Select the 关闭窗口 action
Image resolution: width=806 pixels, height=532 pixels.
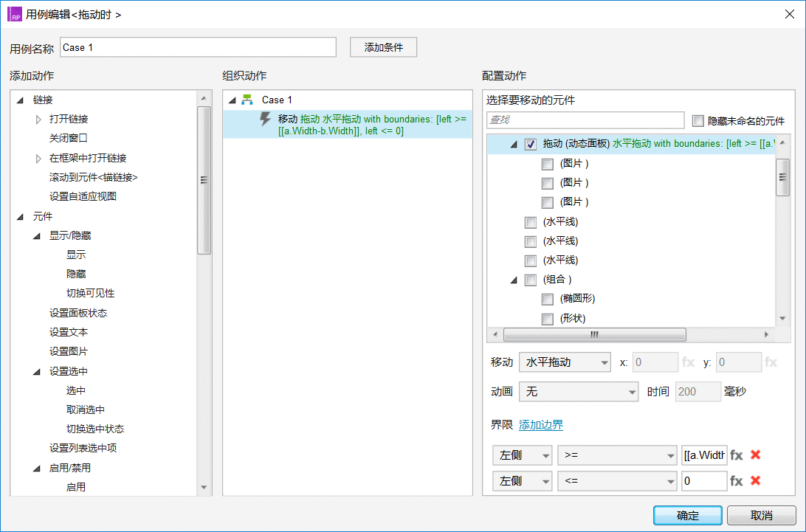click(69, 138)
